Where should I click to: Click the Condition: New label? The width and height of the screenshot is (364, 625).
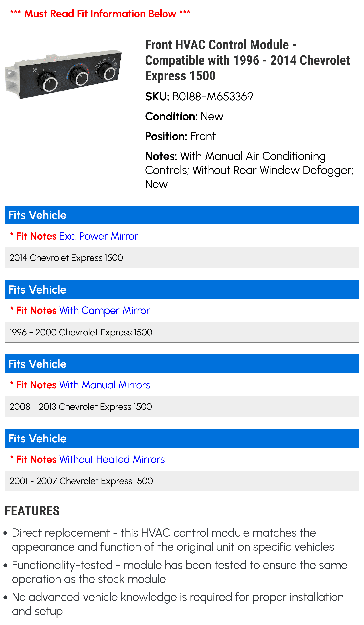pyautogui.click(x=184, y=116)
